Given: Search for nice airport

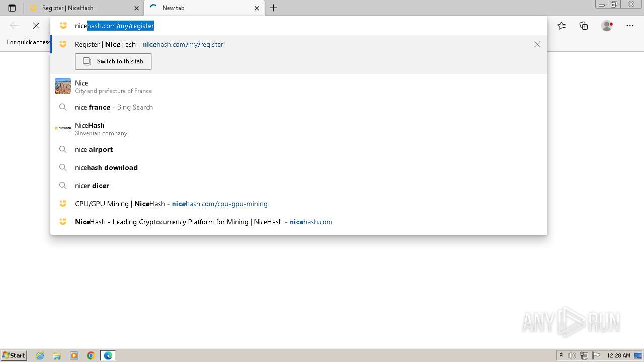Looking at the screenshot, I should (x=299, y=149).
